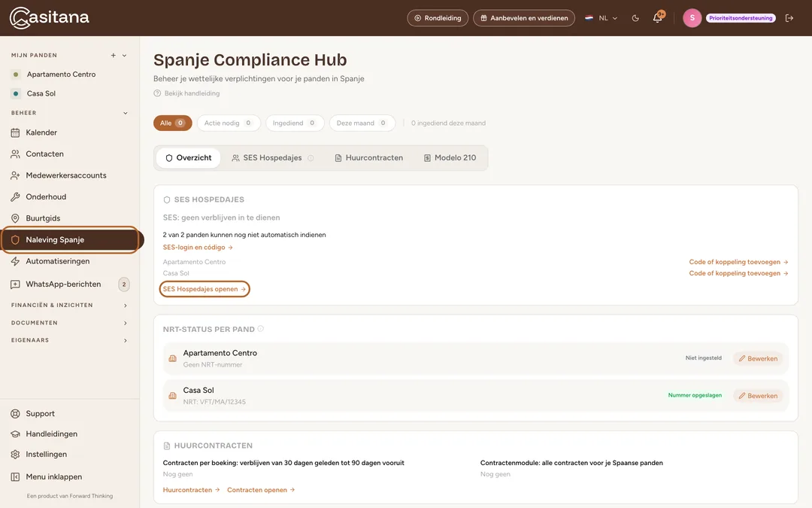Screen dimensions: 812x508
Task: Add code or koppeling for Apartamento Centro
Action: tap(738, 262)
